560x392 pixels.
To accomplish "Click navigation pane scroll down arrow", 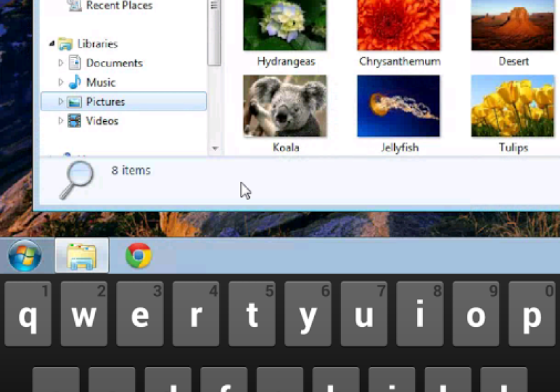I will coord(215,148).
